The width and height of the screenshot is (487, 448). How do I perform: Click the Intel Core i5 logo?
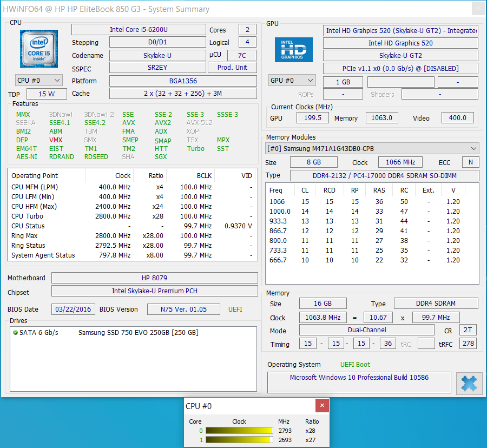(39, 49)
